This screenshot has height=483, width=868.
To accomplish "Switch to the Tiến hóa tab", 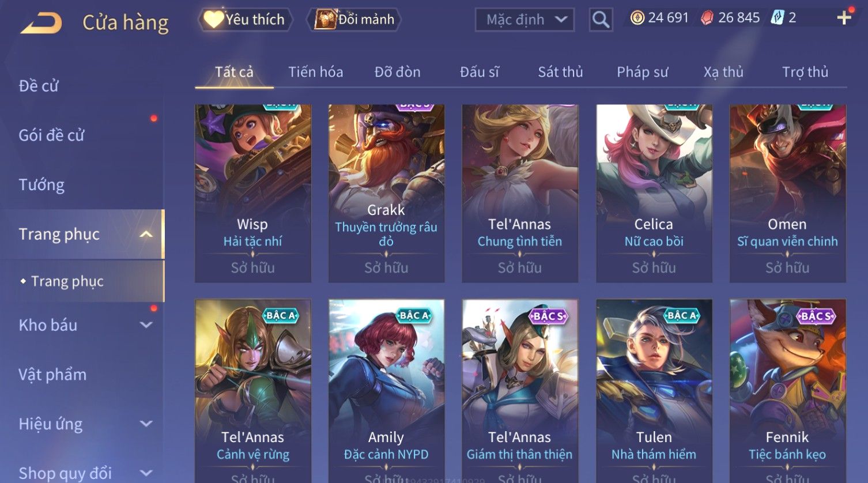I will tap(315, 72).
